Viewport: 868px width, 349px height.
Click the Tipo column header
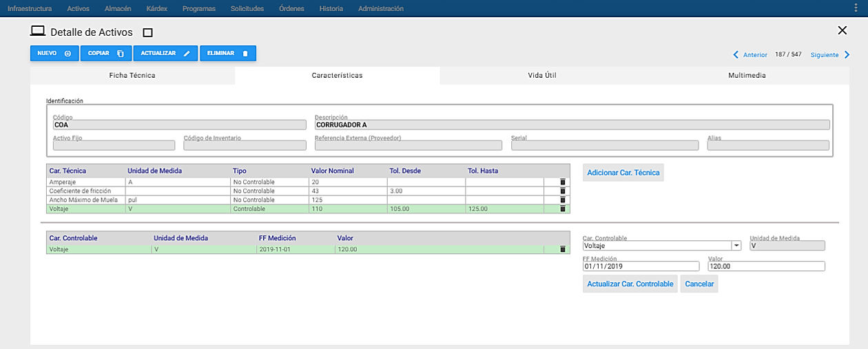point(240,171)
